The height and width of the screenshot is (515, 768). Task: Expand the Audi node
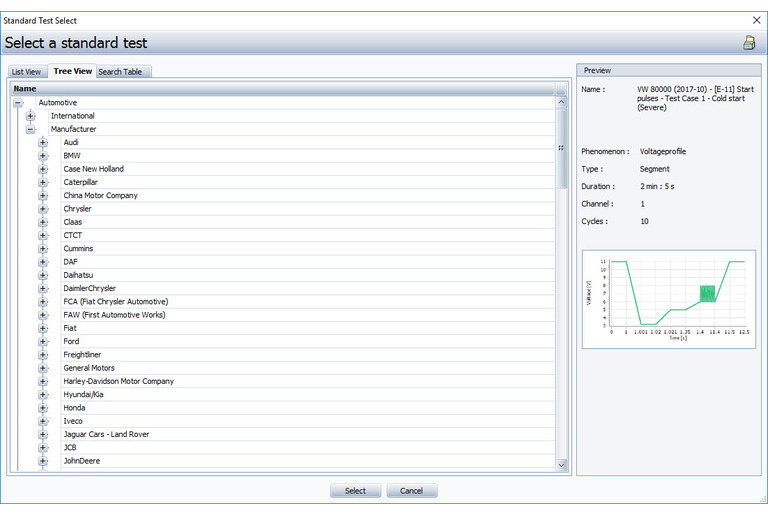click(x=43, y=143)
